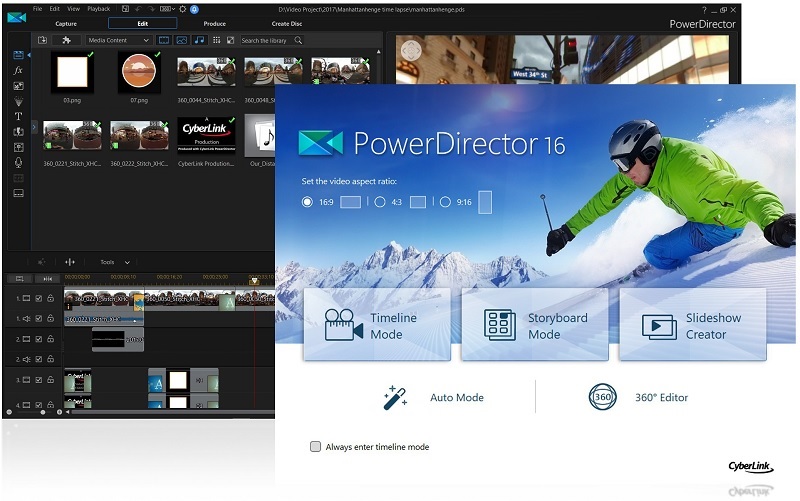Toggle the audio files filter button
Image resolution: width=800 pixels, height=501 pixels.
point(199,40)
